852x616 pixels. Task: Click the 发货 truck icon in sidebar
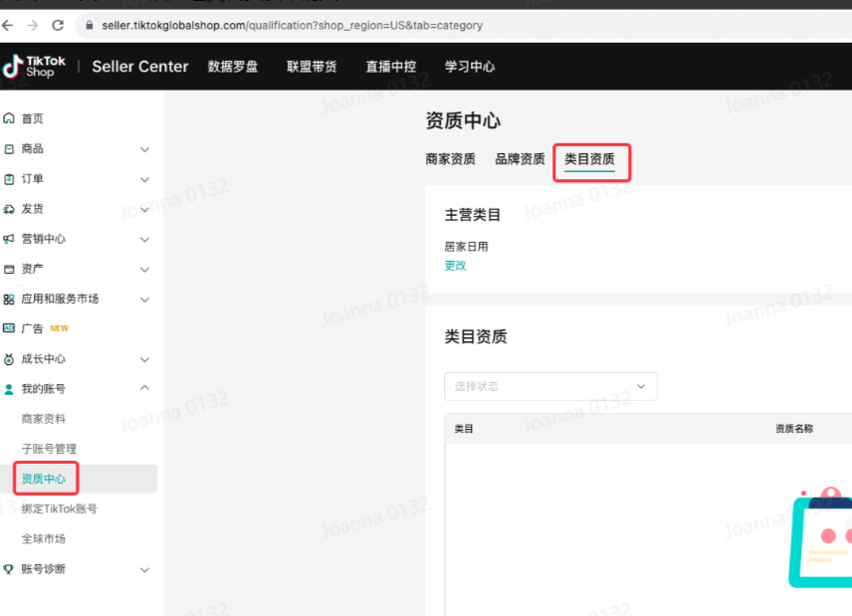click(9, 209)
